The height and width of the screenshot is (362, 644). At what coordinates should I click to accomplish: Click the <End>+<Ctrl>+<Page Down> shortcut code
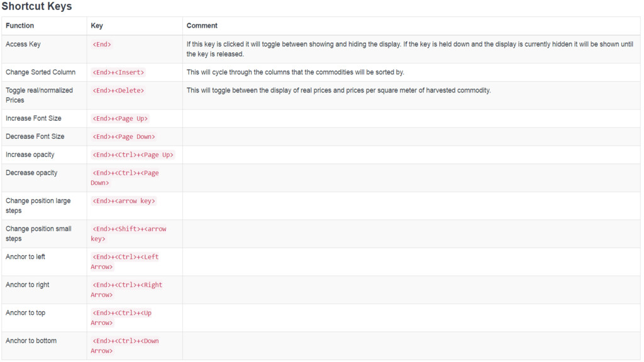pyautogui.click(x=125, y=178)
